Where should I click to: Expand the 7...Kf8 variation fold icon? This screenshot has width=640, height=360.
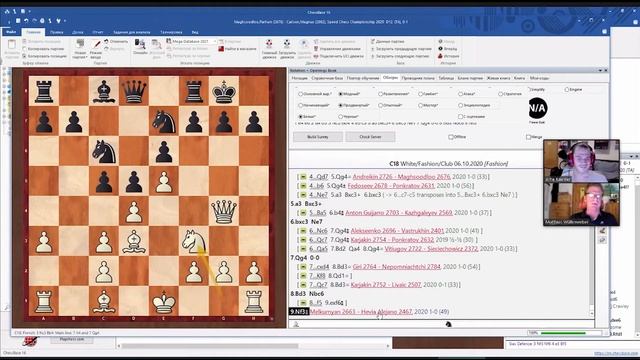pos(303,276)
